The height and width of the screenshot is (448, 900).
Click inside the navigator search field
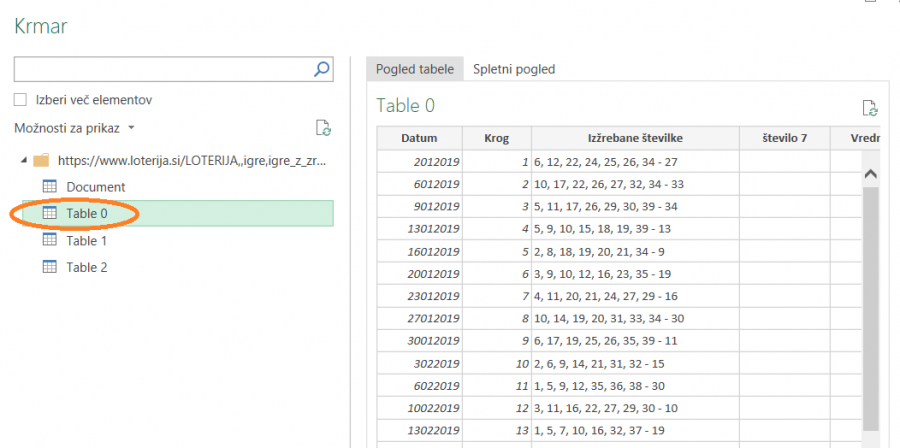pyautogui.click(x=160, y=69)
